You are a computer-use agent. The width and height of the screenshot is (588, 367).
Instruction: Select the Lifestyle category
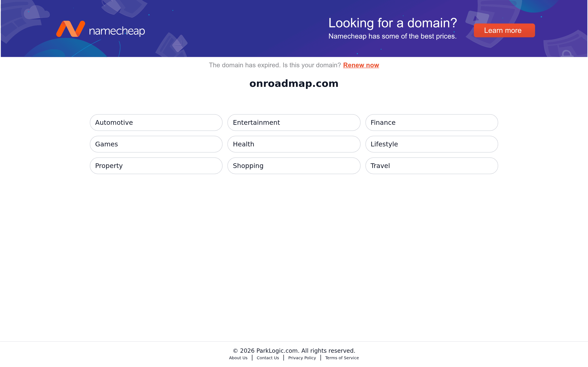click(432, 144)
